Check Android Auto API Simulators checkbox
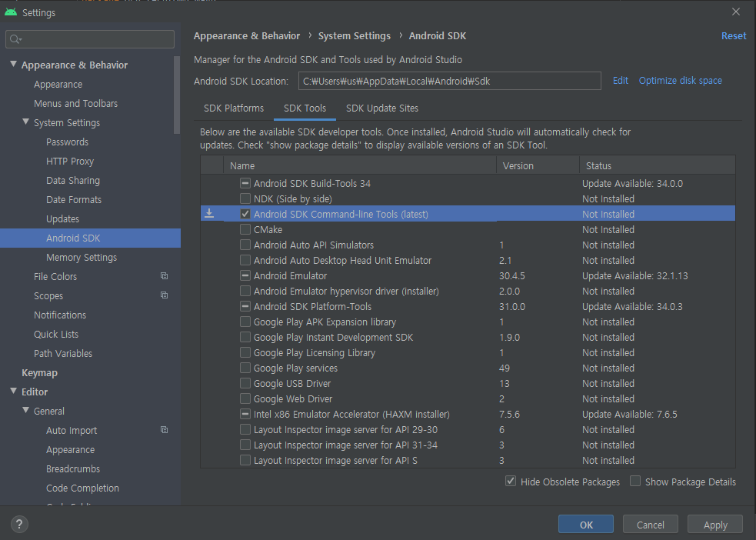The image size is (756, 540). (x=245, y=245)
